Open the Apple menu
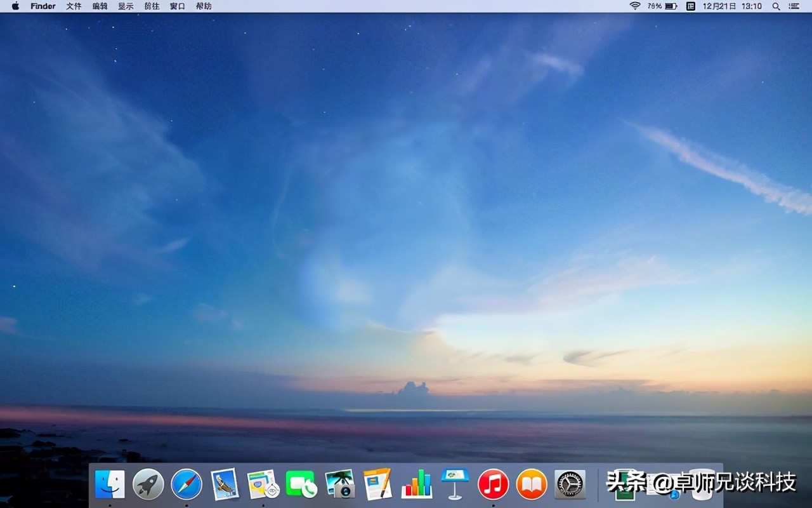The width and height of the screenshot is (812, 508). point(16,6)
